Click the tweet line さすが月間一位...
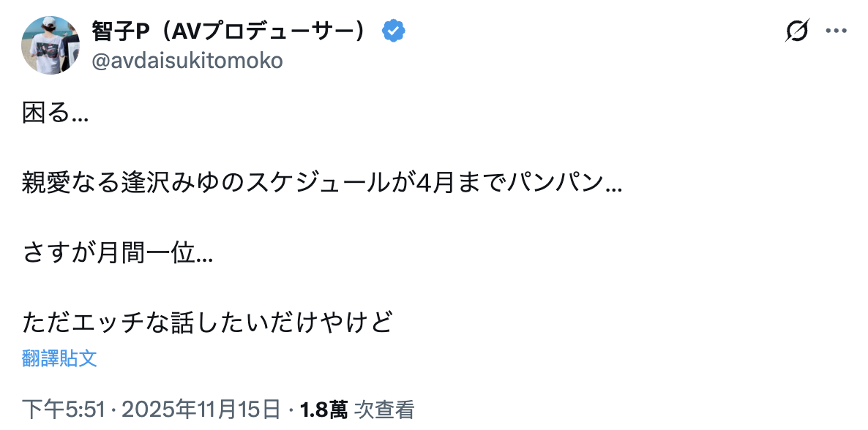The height and width of the screenshot is (430, 868). click(117, 252)
